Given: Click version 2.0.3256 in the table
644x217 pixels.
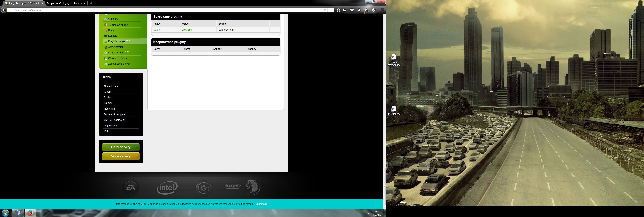Looking at the screenshot, I should pos(187,30).
